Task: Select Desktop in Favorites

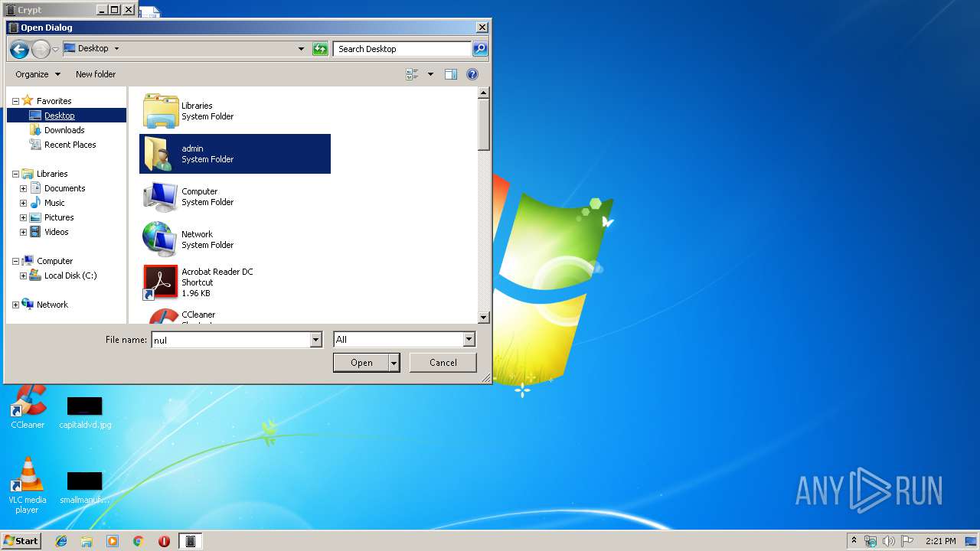Action: point(59,116)
